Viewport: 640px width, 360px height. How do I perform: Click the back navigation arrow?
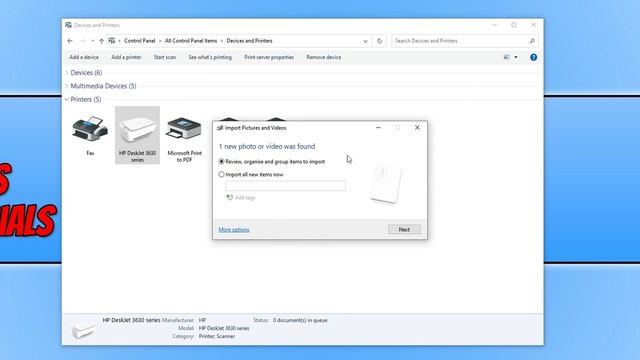click(x=70, y=41)
